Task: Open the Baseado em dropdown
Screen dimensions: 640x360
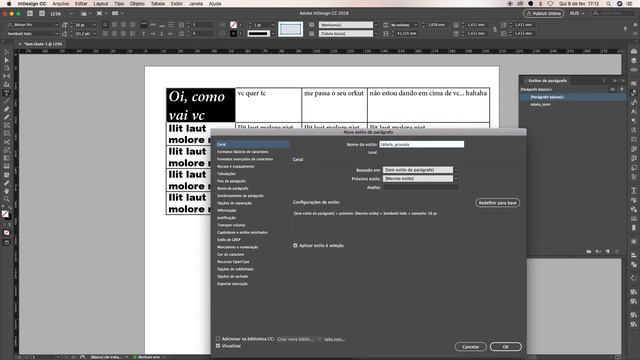Action: coord(420,170)
